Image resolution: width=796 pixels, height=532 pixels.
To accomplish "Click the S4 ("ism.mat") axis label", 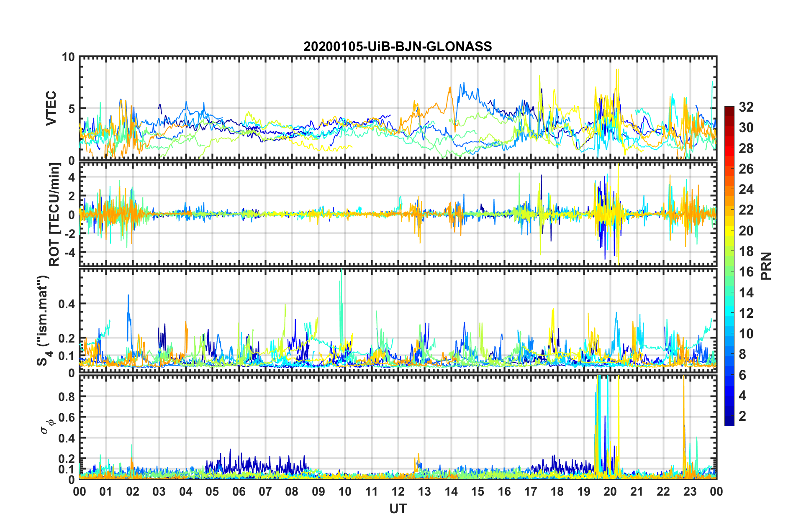I will [44, 321].
